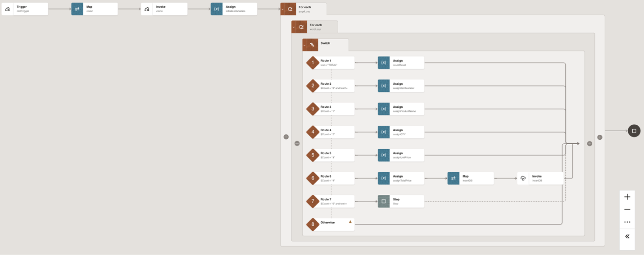The image size is (644, 256).
Task: Select the Switch label text
Action: 325,43
